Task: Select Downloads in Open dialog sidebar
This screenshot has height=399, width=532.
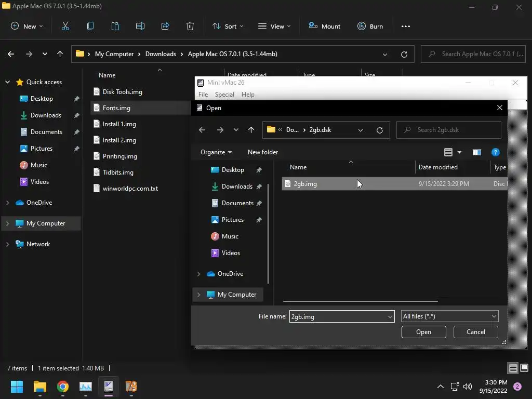Action: pos(237,187)
